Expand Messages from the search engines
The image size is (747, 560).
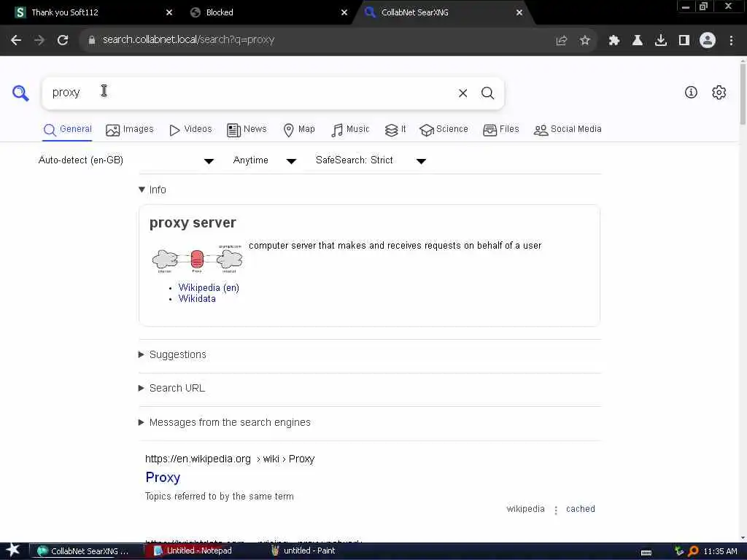pyautogui.click(x=225, y=422)
